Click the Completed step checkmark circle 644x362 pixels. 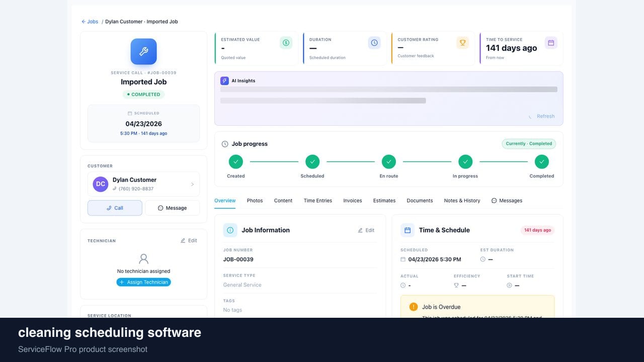tap(542, 162)
